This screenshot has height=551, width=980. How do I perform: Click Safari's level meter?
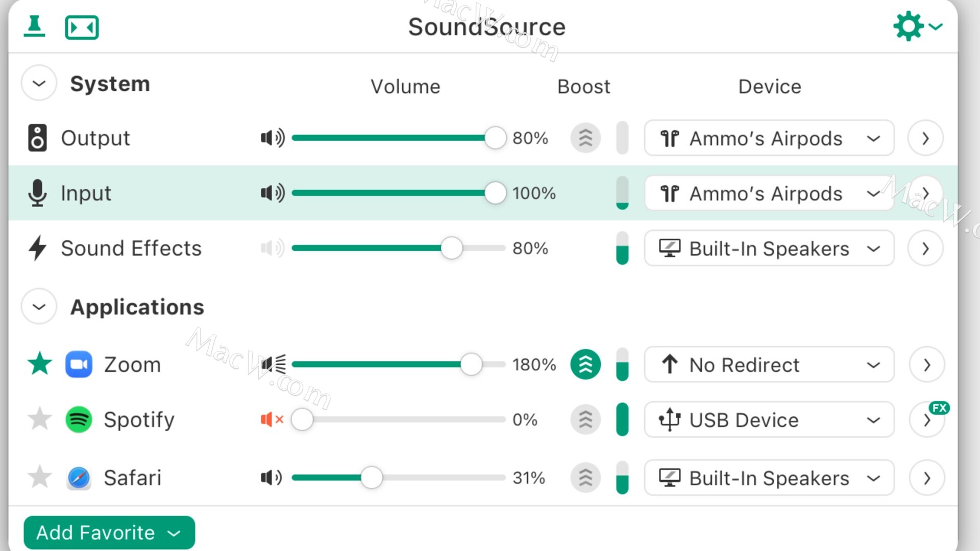(622, 478)
